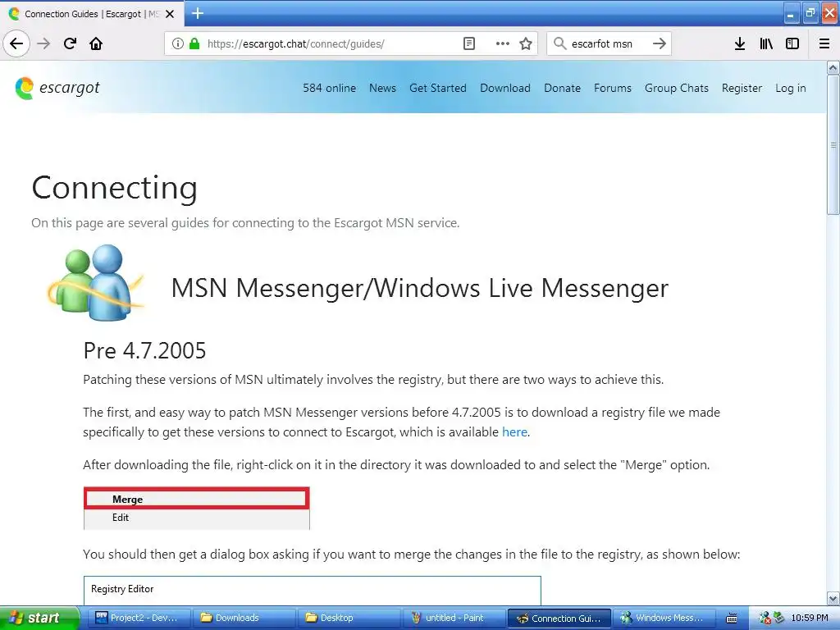
Task: Click the scrollbar down arrow
Action: pyautogui.click(x=833, y=598)
